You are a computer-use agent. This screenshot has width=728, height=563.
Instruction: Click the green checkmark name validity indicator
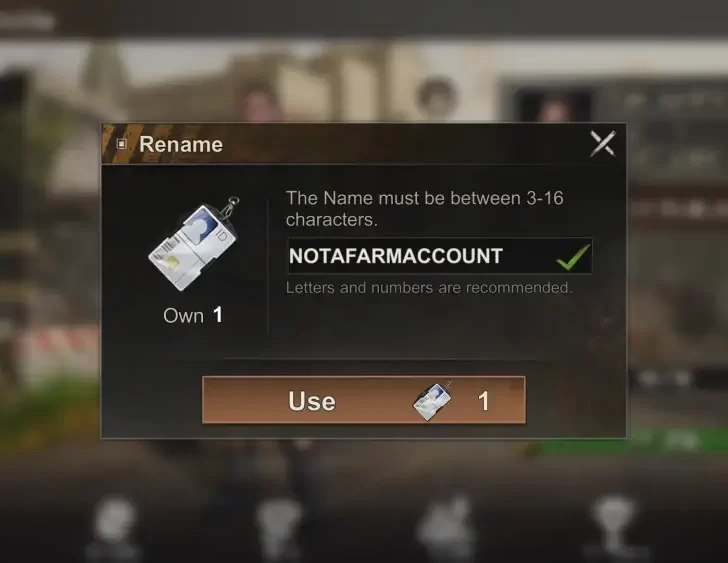[573, 258]
